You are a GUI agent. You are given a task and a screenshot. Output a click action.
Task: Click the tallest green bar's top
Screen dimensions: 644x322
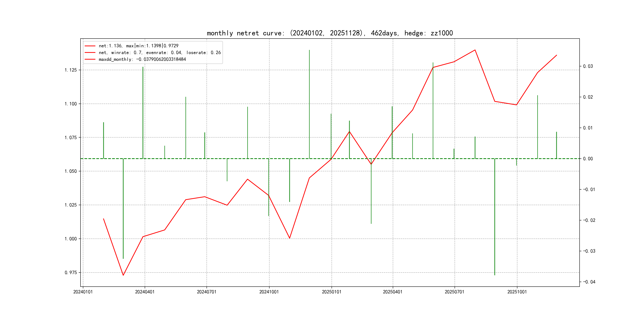(309, 50)
